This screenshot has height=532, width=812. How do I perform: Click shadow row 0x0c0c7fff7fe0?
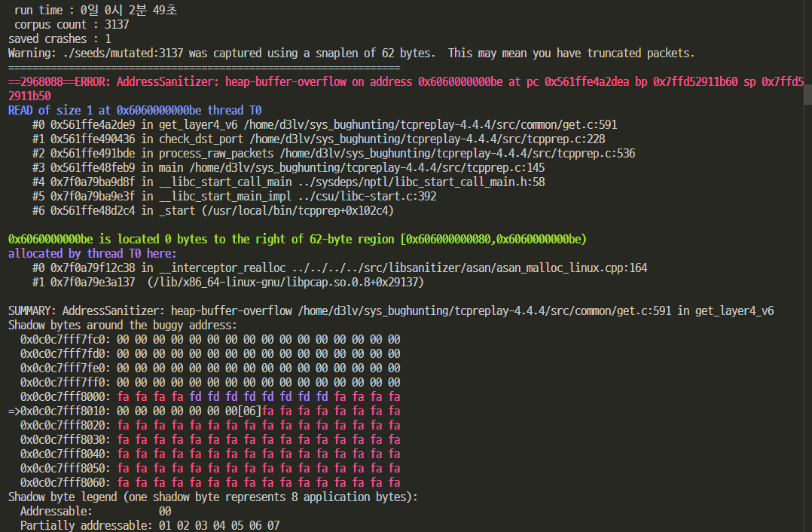click(x=210, y=368)
